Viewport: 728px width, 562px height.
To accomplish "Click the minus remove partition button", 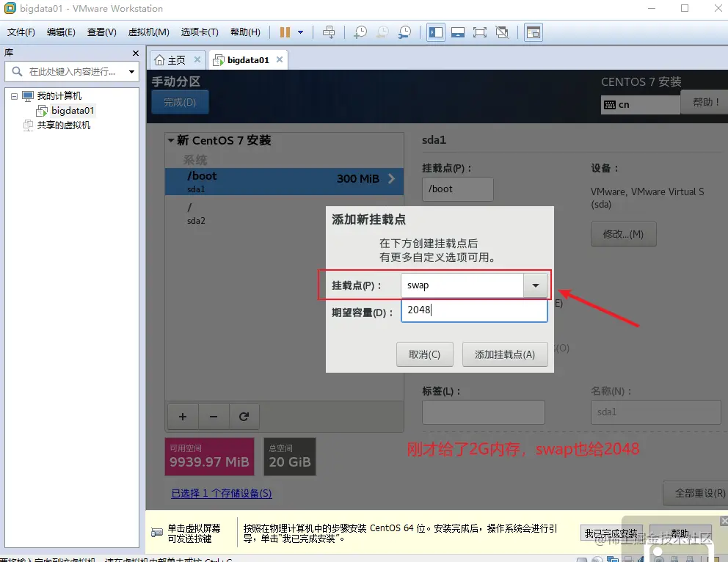I will click(x=214, y=417).
